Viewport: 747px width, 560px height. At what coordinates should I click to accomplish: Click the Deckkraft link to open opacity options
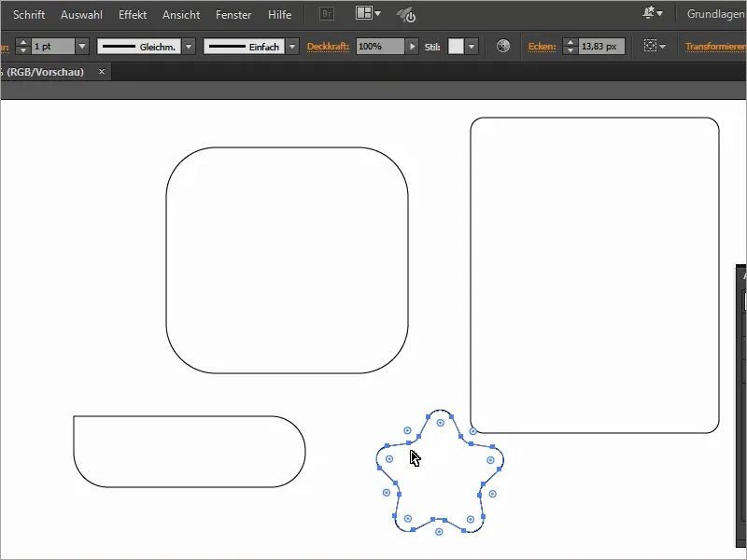(329, 45)
